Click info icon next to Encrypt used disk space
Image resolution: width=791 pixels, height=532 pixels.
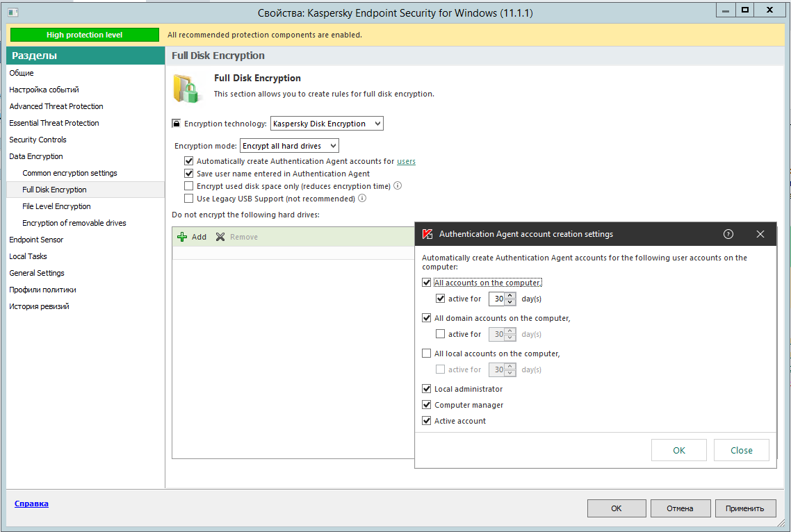pyautogui.click(x=398, y=185)
